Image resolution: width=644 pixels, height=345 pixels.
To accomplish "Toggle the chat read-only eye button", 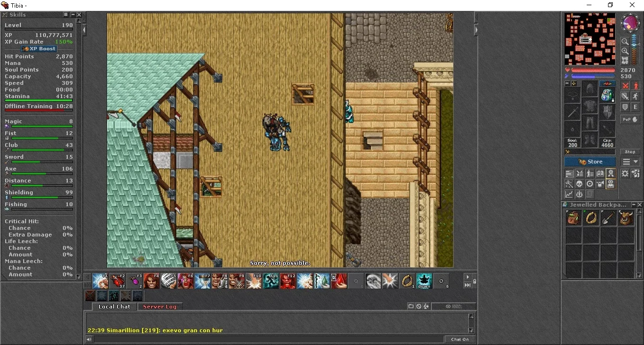I will 453,307.
